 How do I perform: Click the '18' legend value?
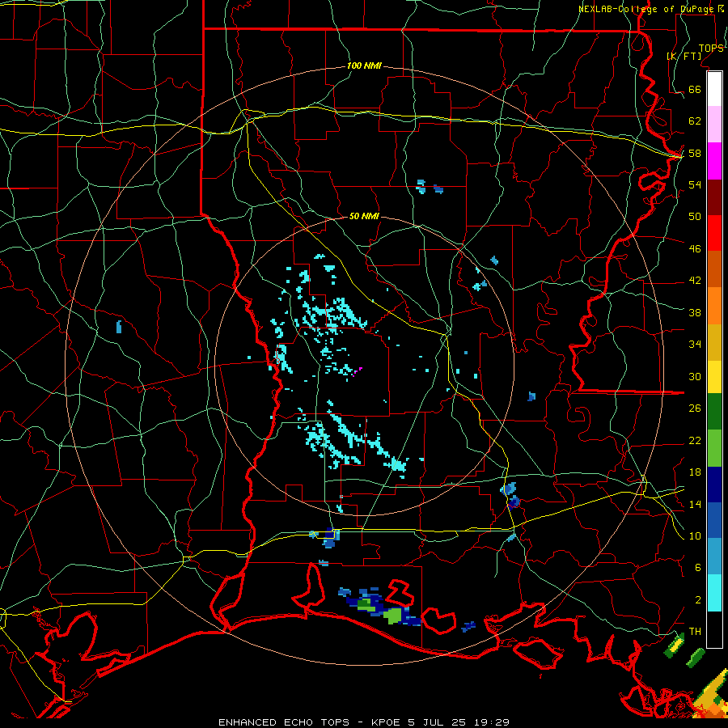click(695, 472)
